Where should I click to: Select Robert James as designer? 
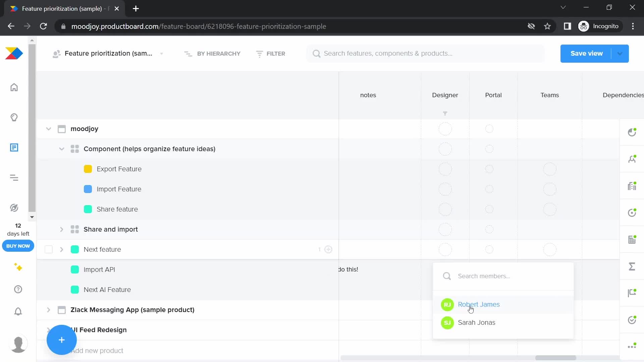coord(503,304)
